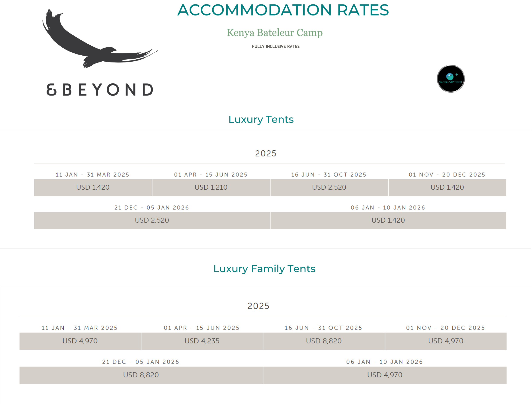Choose USD 8,820 rate for 16 Jun - 31 Oct
Image resolution: width=532 pixels, height=404 pixels.
pos(324,341)
